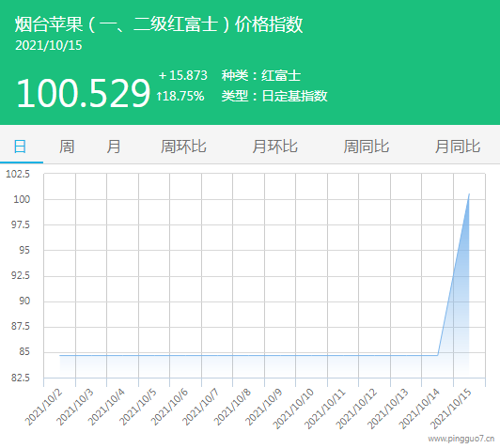The image size is (500, 448).
Task: Click the 102.5 y-axis label
Action: pos(18,174)
